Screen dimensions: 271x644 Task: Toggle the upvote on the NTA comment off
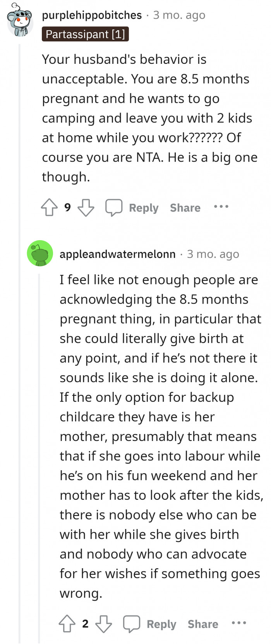tap(49, 207)
